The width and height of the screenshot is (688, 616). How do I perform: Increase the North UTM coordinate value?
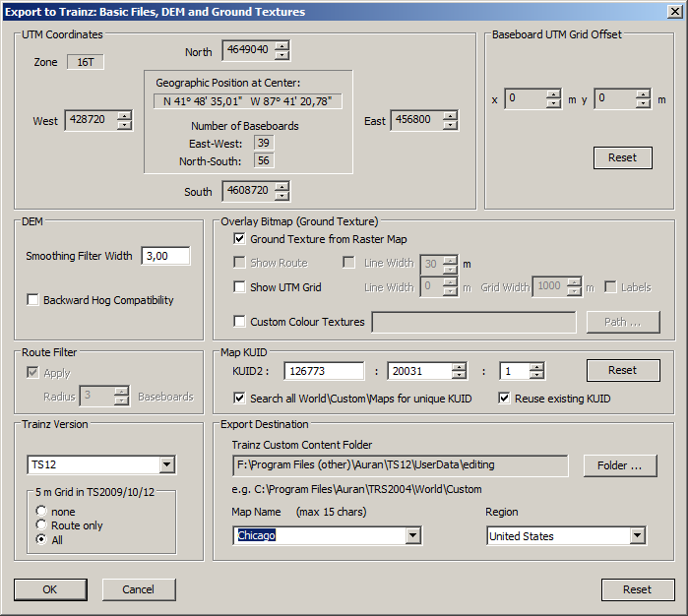pos(282,46)
